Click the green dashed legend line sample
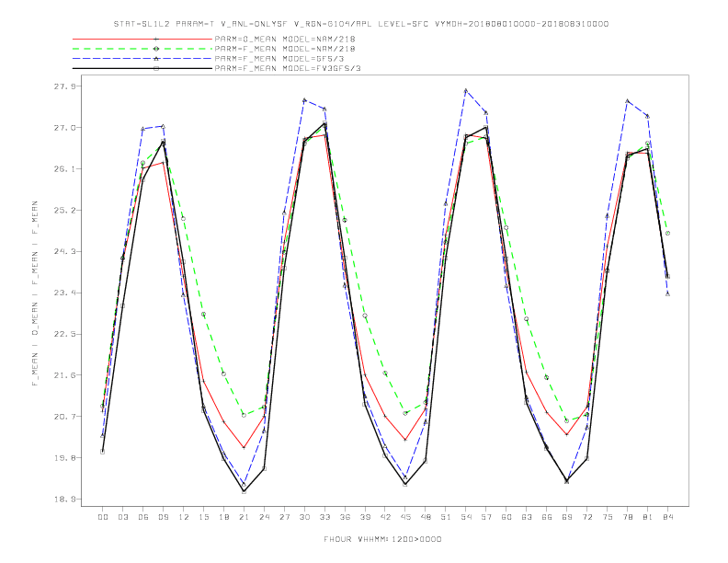 coord(142,49)
